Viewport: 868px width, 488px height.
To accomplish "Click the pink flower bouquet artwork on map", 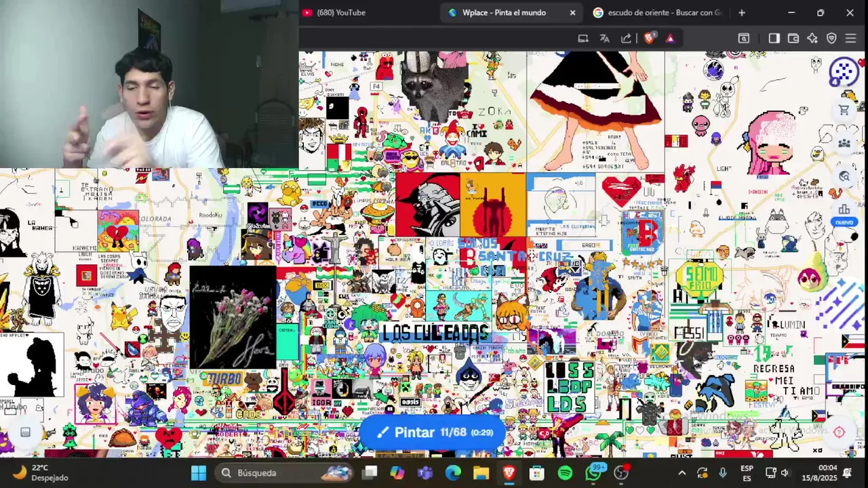I will [x=233, y=318].
